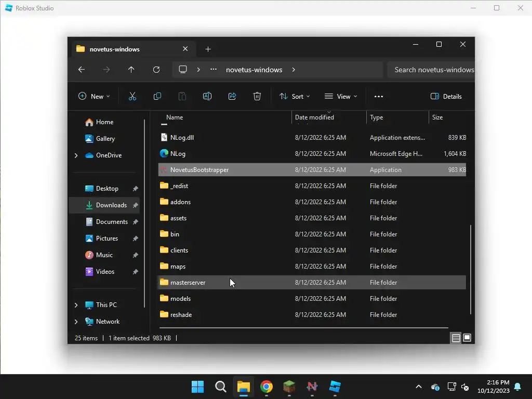Select the NLog.dll file
The width and height of the screenshot is (532, 399).
(x=312, y=137)
